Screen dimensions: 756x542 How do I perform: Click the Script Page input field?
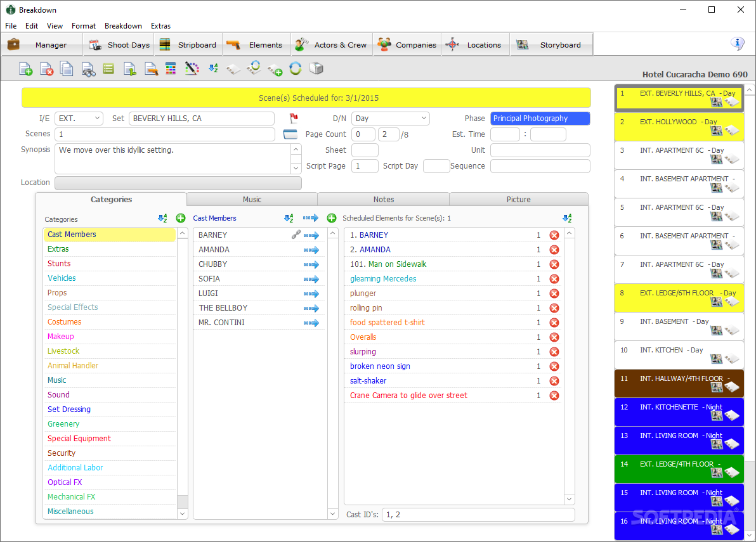365,166
